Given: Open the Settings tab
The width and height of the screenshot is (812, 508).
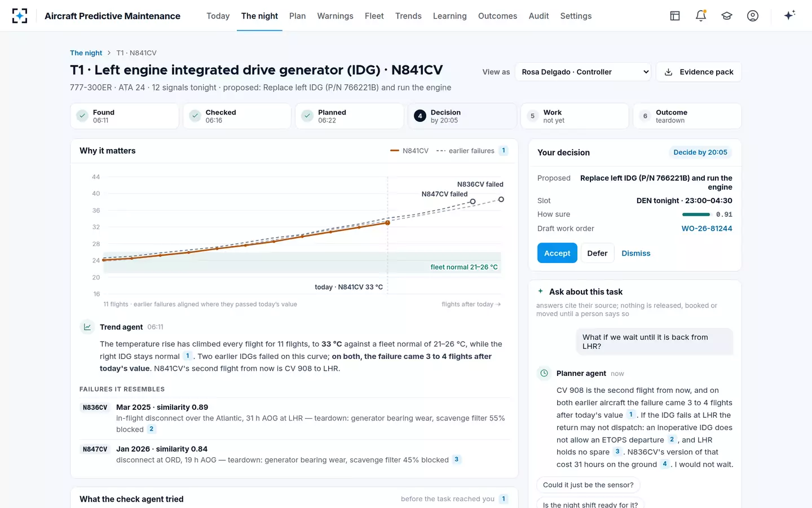Looking at the screenshot, I should (x=576, y=16).
